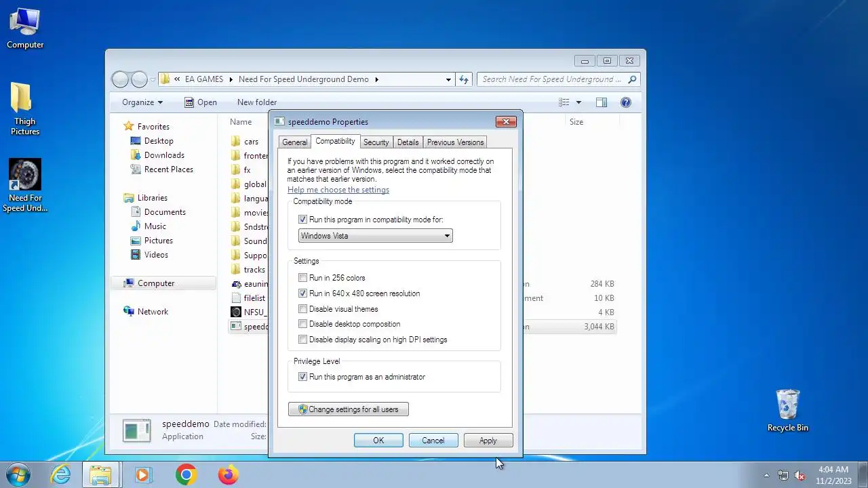This screenshot has width=868, height=488.
Task: Click OK in properties dialog
Action: click(378, 441)
